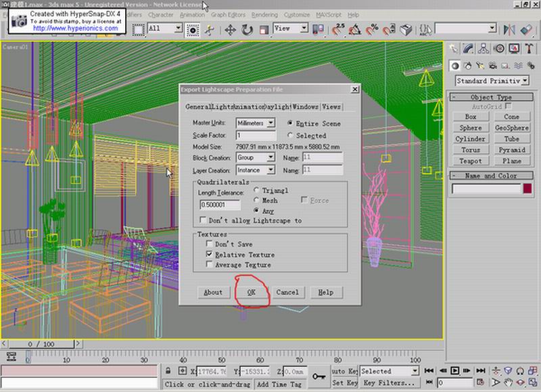The width and height of the screenshot is (541, 392).
Task: Expand the Block Creation Group dropdown
Action: tap(270, 157)
